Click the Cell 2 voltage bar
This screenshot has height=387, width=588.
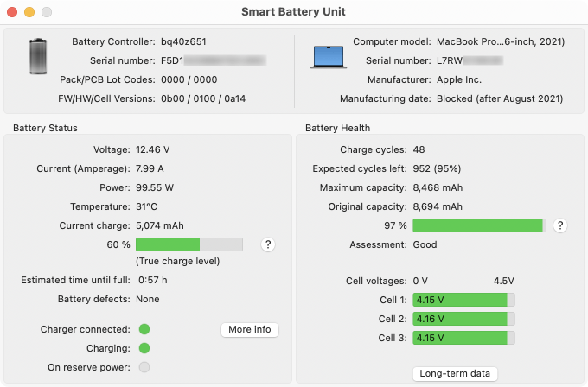[x=463, y=319]
